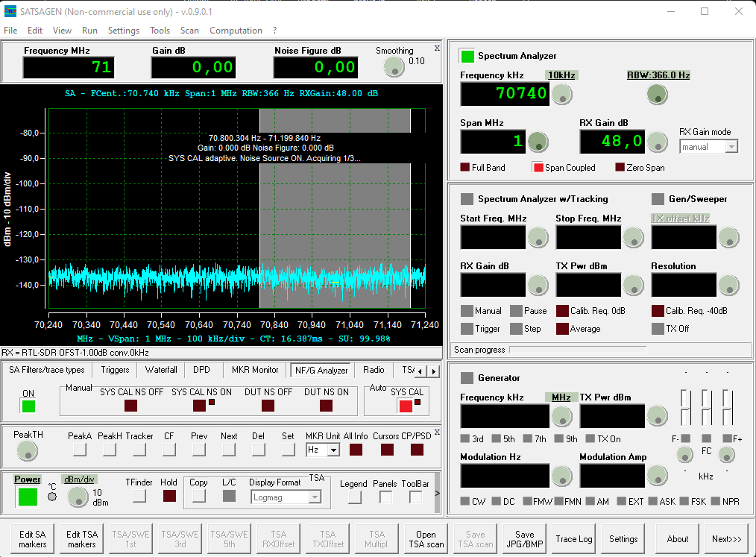The image size is (756, 557).
Task: Click Edit SA markers button
Action: click(33, 539)
